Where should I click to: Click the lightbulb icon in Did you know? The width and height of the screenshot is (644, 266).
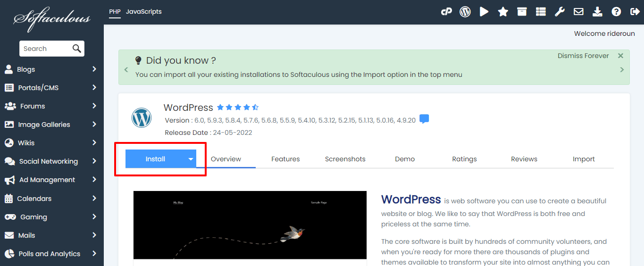[x=138, y=60]
